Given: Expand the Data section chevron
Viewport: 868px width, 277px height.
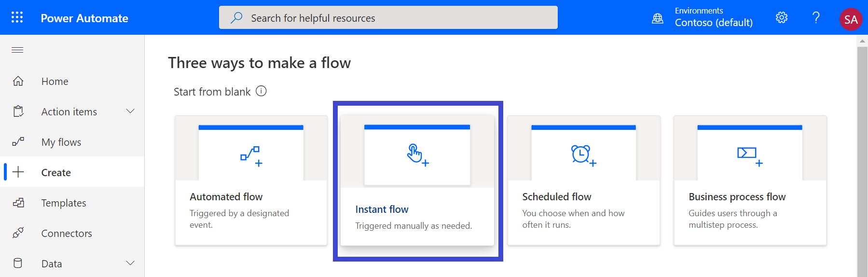Looking at the screenshot, I should click(x=130, y=263).
